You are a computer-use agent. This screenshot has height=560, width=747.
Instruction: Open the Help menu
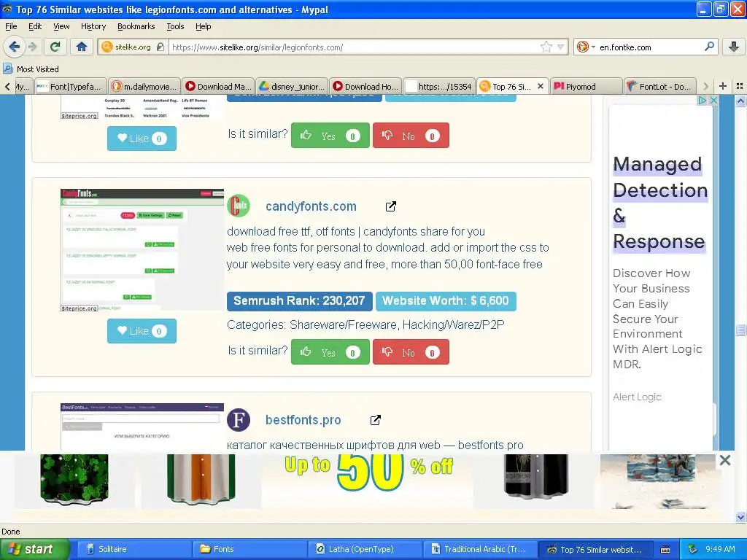coord(204,26)
